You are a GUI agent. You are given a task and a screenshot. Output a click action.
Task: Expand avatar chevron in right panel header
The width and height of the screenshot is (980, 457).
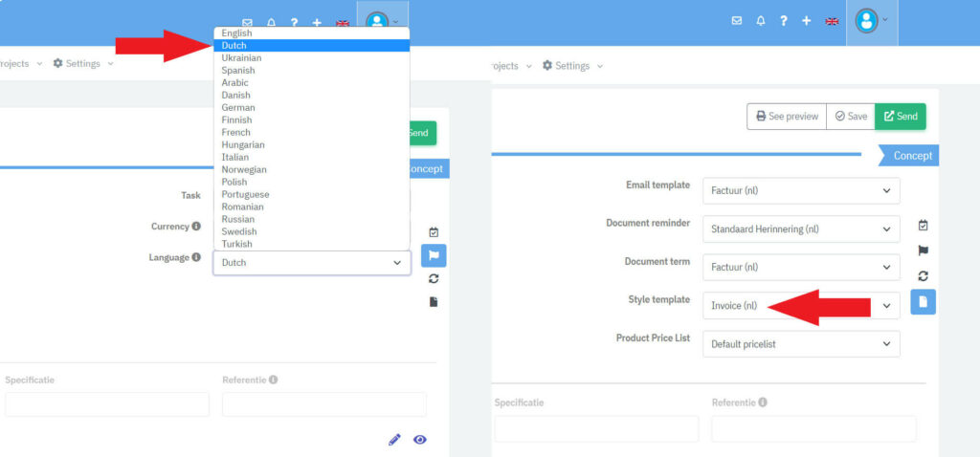[885, 19]
